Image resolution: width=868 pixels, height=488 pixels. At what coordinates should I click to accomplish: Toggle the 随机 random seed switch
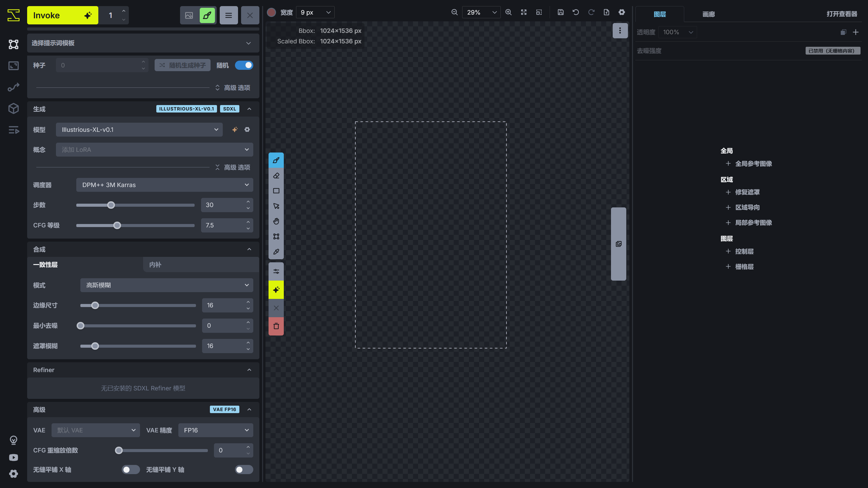[244, 65]
